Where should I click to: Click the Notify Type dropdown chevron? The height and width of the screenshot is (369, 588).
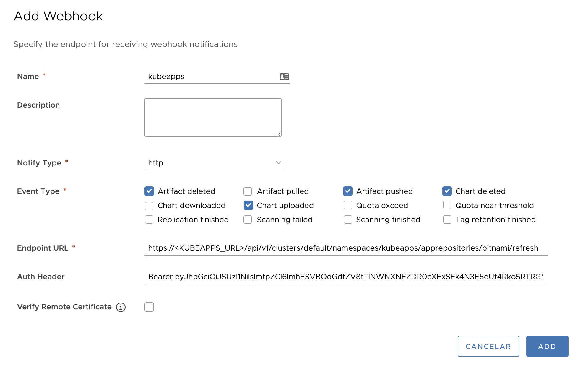278,162
